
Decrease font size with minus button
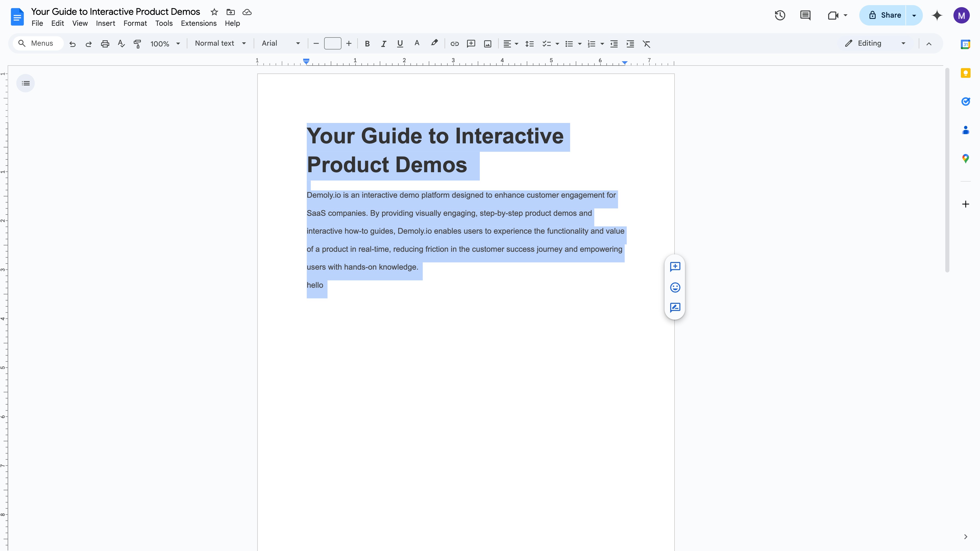click(x=316, y=44)
